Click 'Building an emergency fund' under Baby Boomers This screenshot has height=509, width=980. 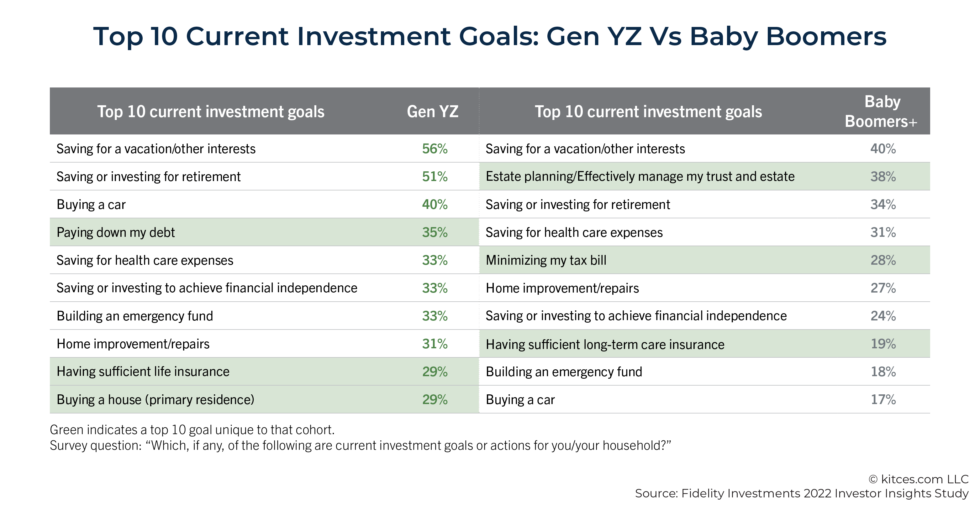(x=564, y=372)
